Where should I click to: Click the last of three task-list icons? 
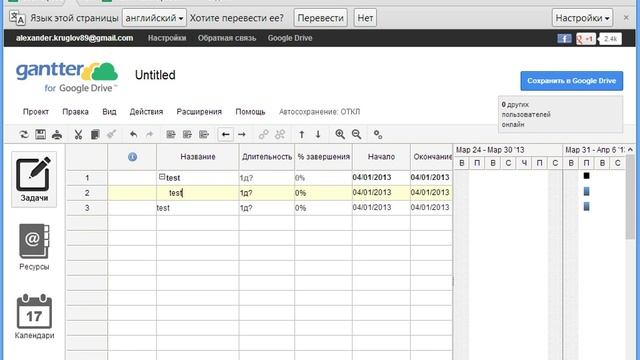point(204,134)
